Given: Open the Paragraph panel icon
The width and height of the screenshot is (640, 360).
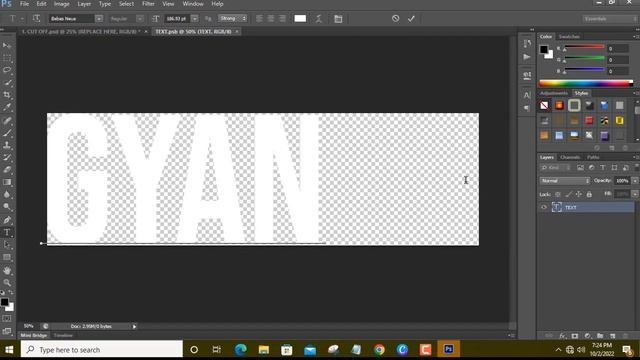Looking at the screenshot, I should (527, 108).
